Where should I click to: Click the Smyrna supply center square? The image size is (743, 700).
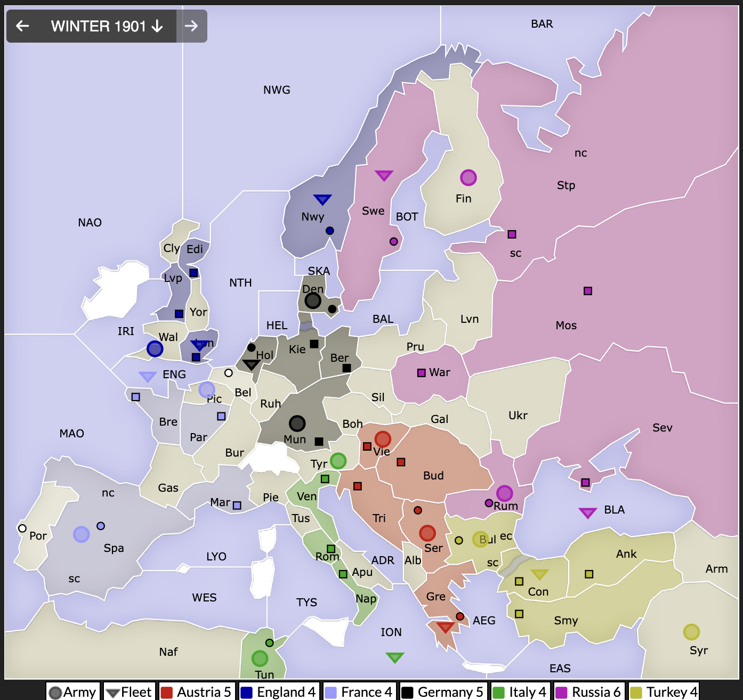pyautogui.click(x=519, y=614)
